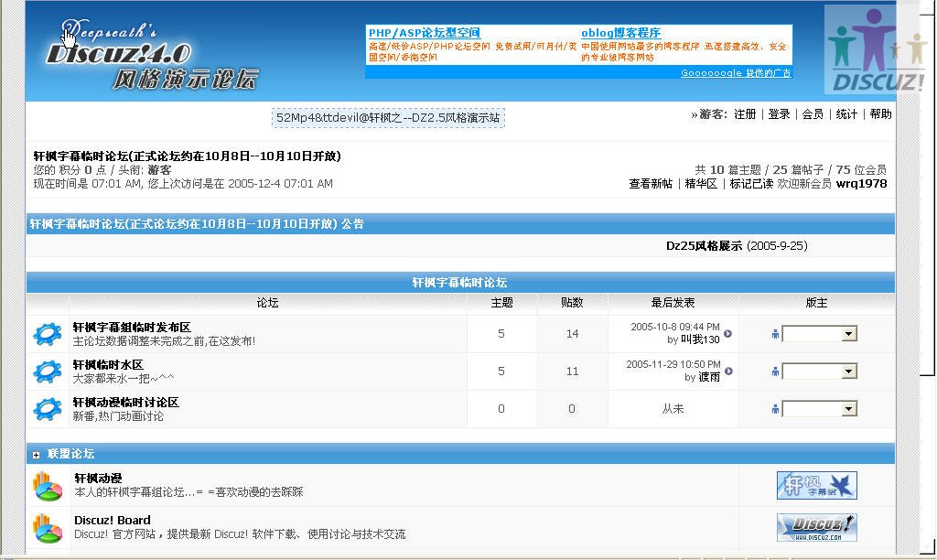This screenshot has height=560, width=937.
Task: Click gear icon for 轩枫字幕组临时发布区
Action: coord(48,334)
